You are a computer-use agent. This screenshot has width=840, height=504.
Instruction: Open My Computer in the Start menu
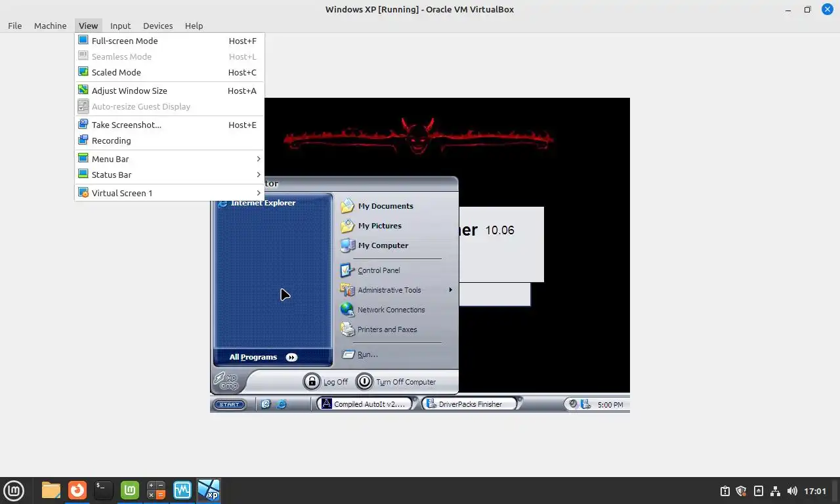pyautogui.click(x=375, y=245)
